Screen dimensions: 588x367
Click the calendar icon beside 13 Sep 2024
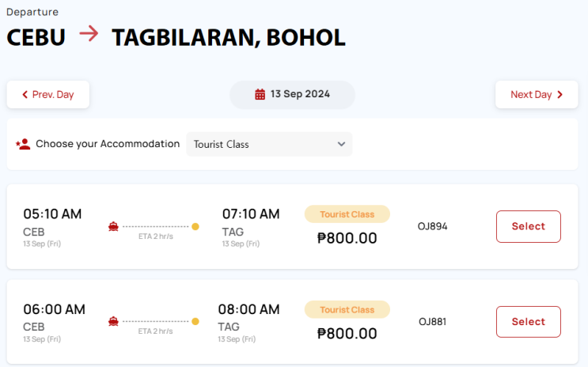coord(260,94)
